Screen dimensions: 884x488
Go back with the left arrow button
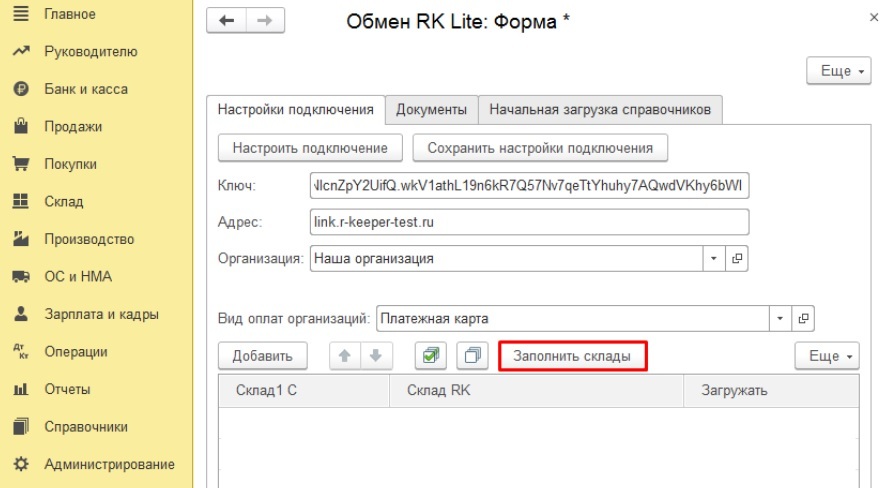click(x=227, y=21)
